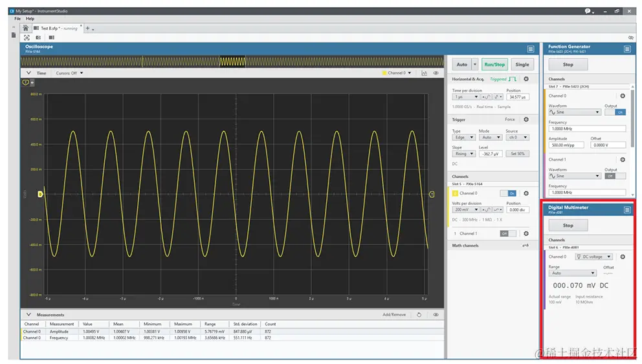Click the highlighted window in the waveform overview strip

click(x=232, y=62)
